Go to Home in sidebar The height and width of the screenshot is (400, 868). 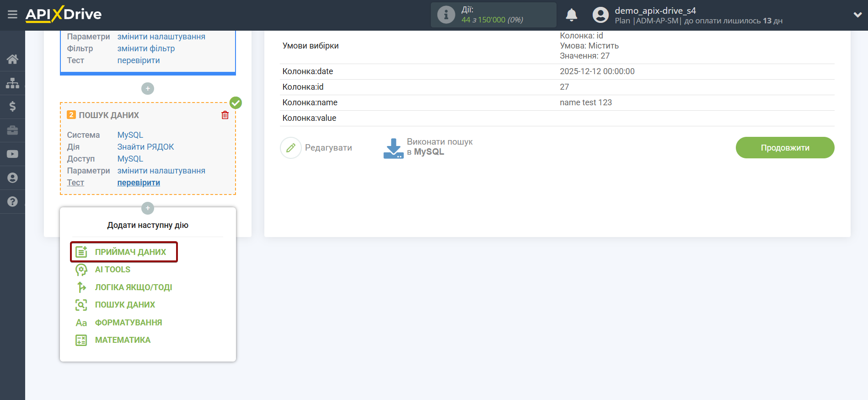12,59
